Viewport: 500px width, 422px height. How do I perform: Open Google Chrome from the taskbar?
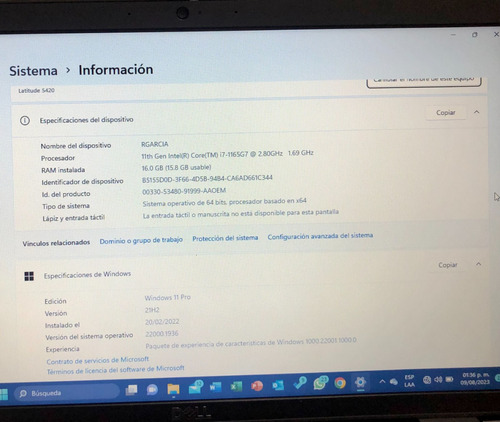click(x=340, y=383)
